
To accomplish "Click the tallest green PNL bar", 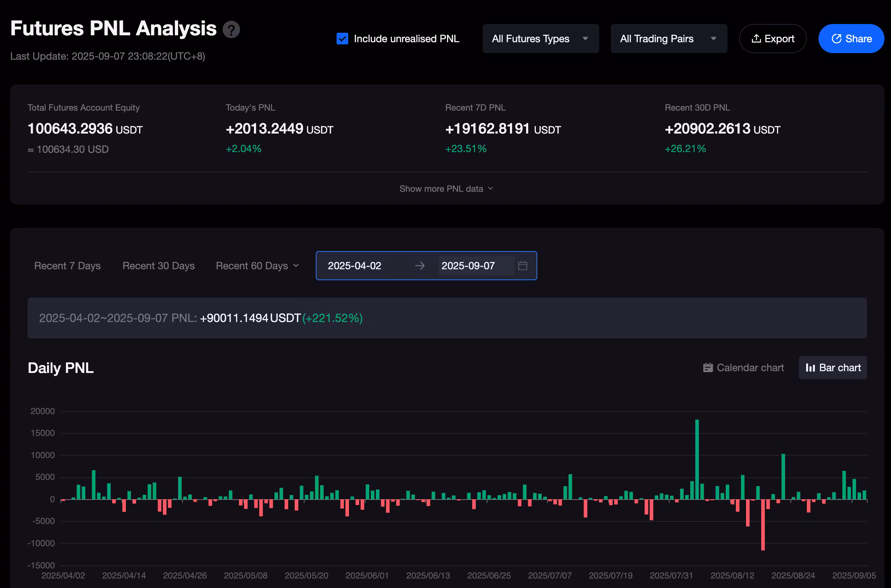I will click(x=697, y=459).
